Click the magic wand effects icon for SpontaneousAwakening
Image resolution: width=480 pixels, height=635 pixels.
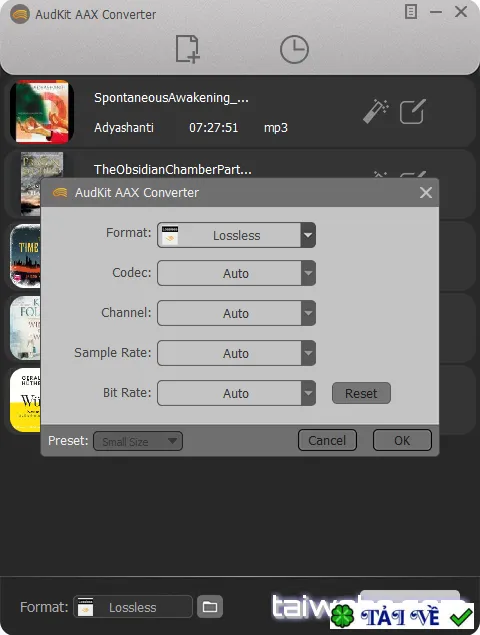click(375, 111)
